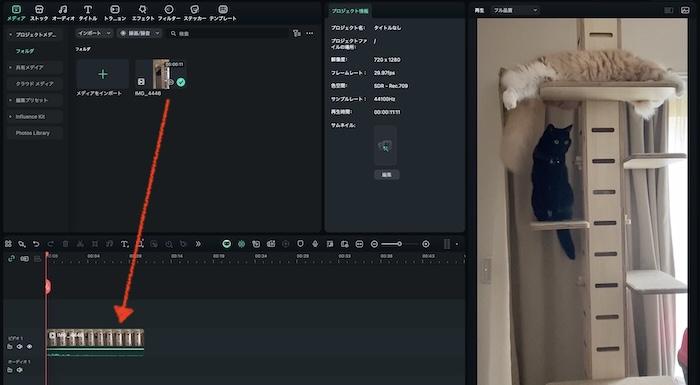The image size is (700, 385).
Task: Click the timeline zoom out minus button
Action: pyautogui.click(x=374, y=244)
